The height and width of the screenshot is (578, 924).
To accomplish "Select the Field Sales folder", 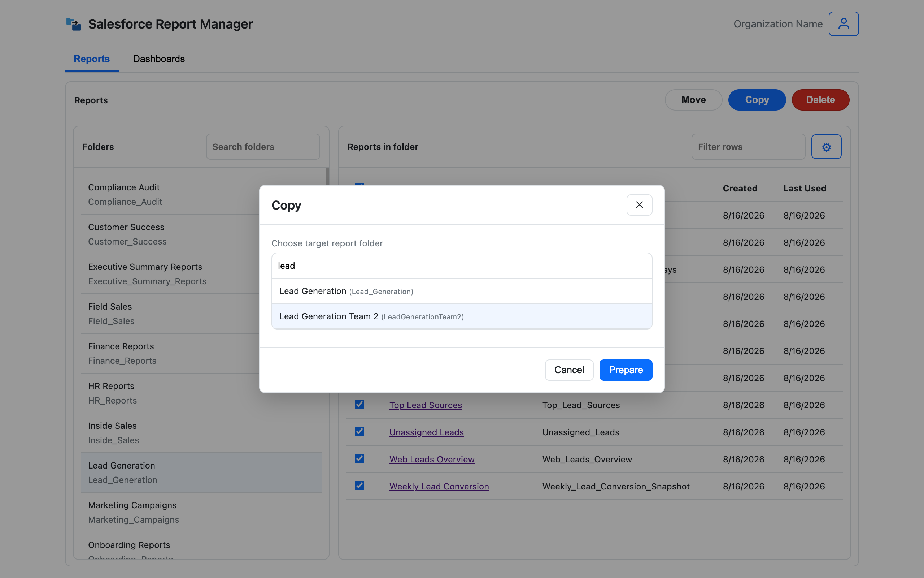I will click(201, 314).
